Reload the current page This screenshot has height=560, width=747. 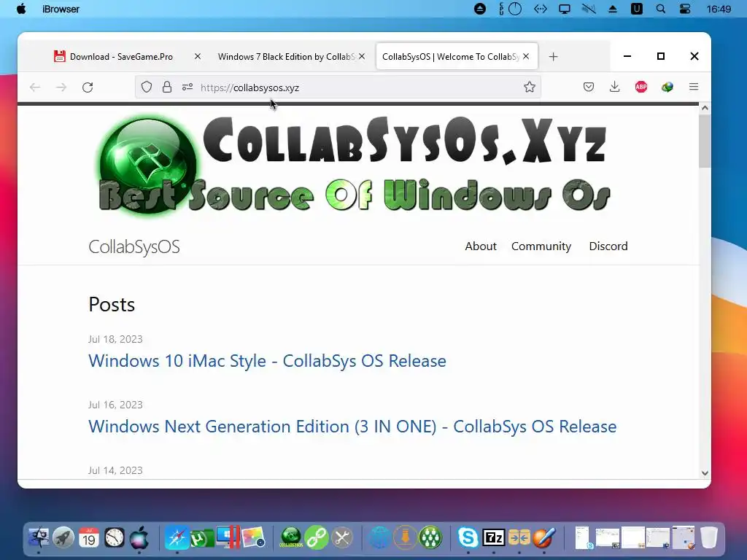pyautogui.click(x=88, y=87)
